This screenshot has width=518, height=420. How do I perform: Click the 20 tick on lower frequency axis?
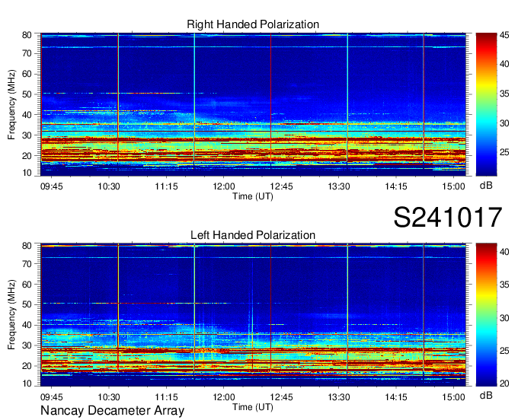(27, 366)
